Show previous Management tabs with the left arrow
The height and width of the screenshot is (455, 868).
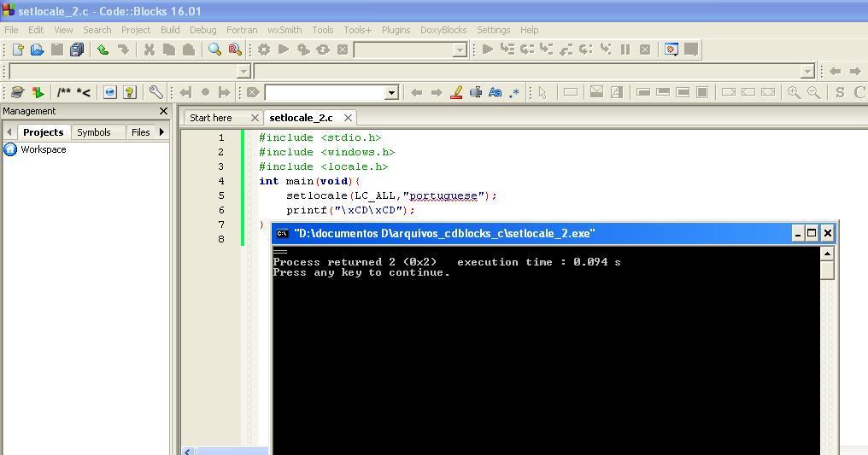click(x=9, y=132)
